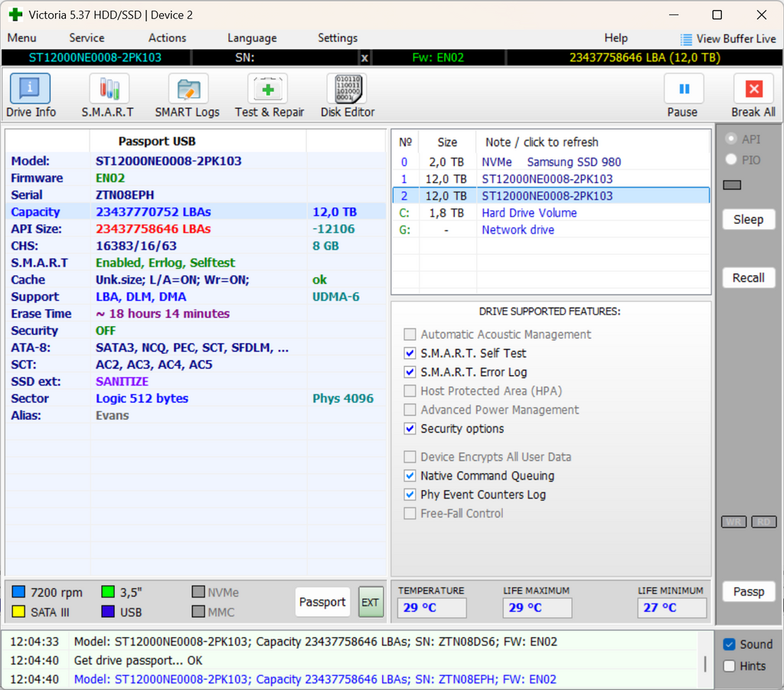Click the green cross Victoria app icon
Screen dimensions: 784x690
(x=15, y=15)
